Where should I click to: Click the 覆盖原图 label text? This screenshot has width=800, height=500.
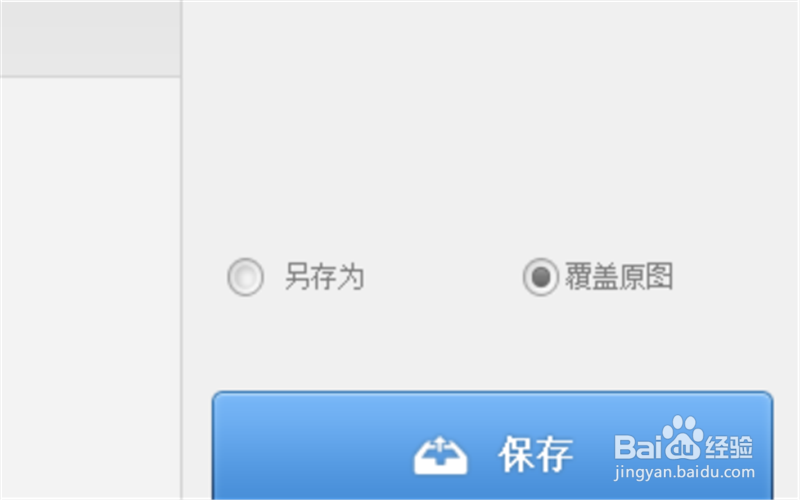click(x=618, y=277)
